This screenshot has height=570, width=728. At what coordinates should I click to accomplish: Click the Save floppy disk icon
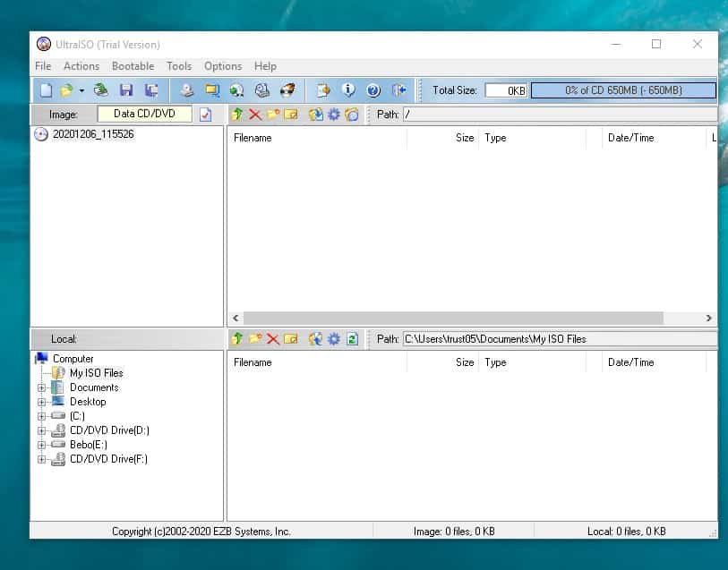coord(126,90)
